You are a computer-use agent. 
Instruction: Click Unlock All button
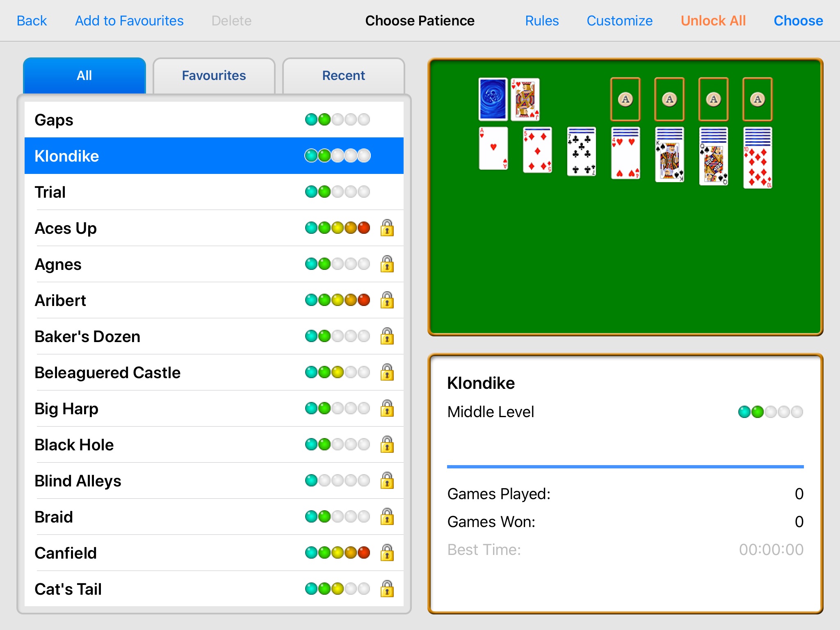[713, 20]
